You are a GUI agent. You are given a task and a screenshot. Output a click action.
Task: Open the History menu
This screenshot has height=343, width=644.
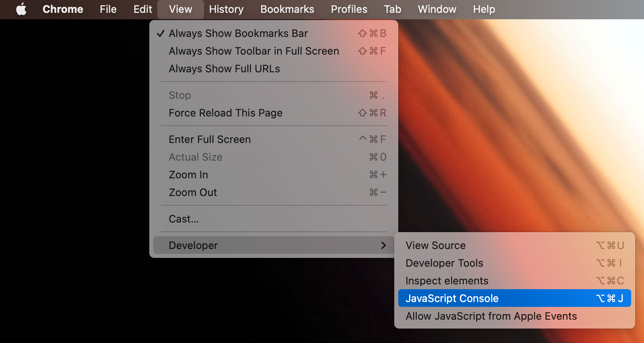226,9
